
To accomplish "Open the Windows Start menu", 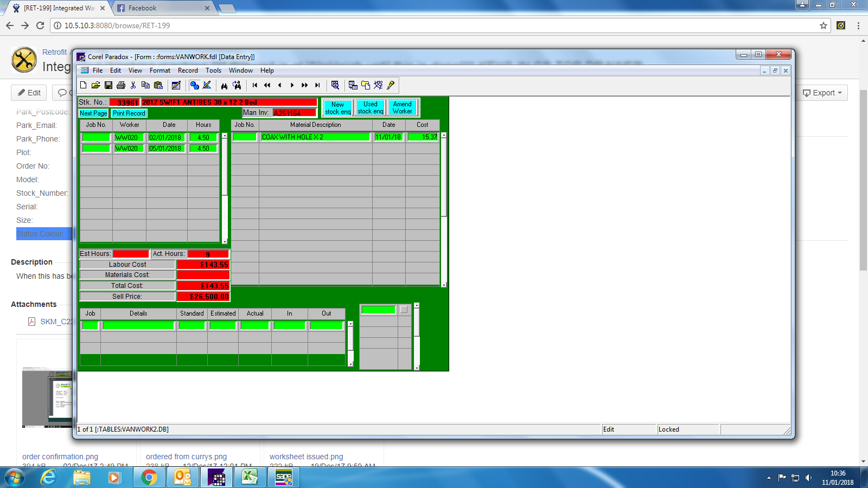I will [x=15, y=477].
